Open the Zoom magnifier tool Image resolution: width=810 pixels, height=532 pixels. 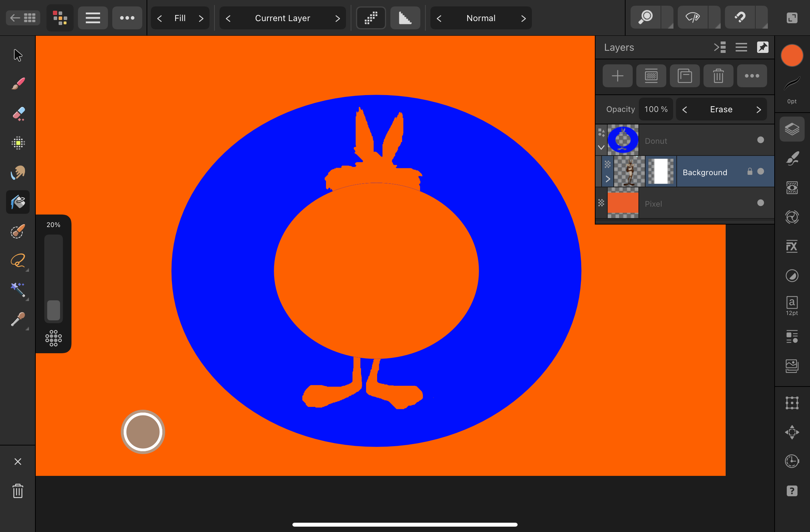point(646,17)
